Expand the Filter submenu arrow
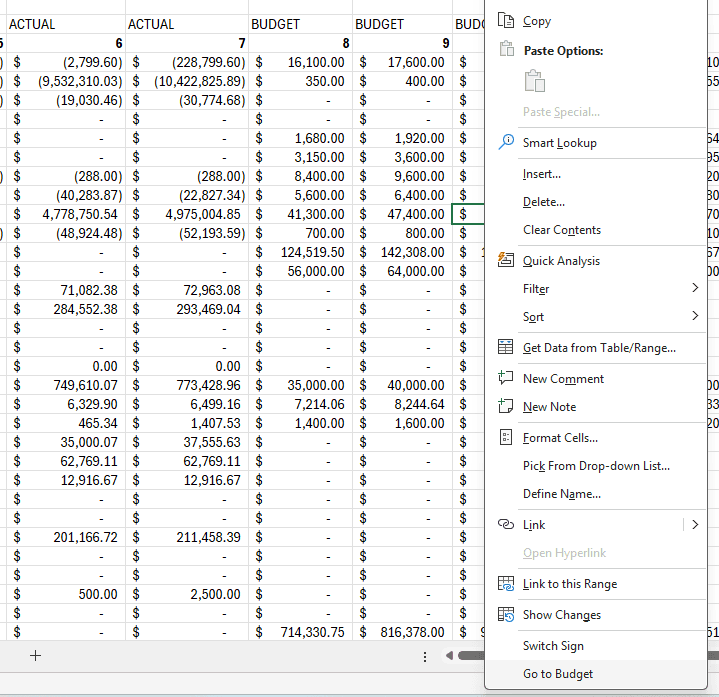 [x=695, y=288]
